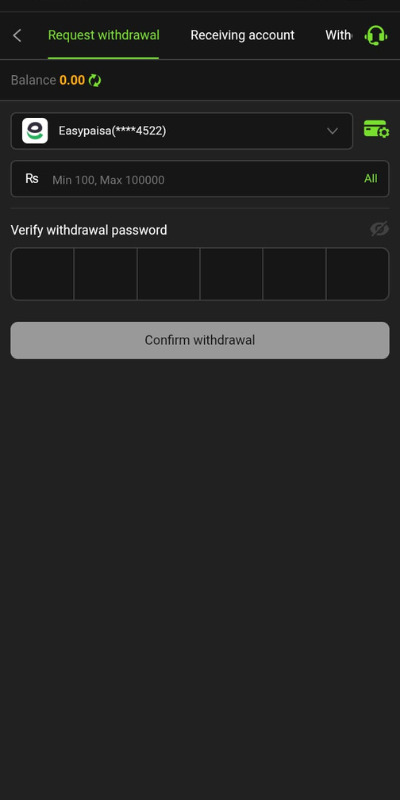Open the partially visible third tab

(x=338, y=35)
